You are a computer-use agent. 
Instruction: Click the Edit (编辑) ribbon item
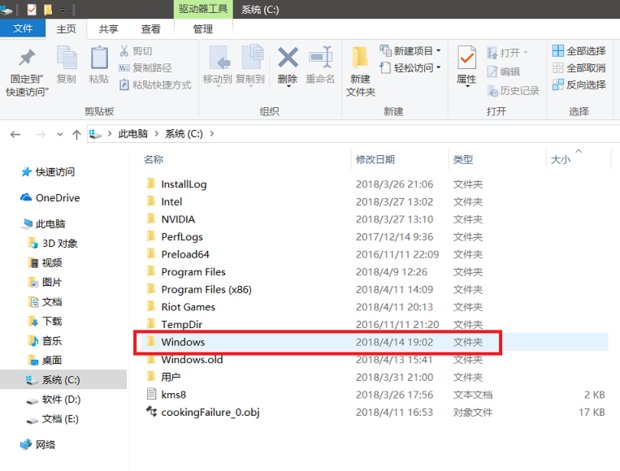(504, 72)
